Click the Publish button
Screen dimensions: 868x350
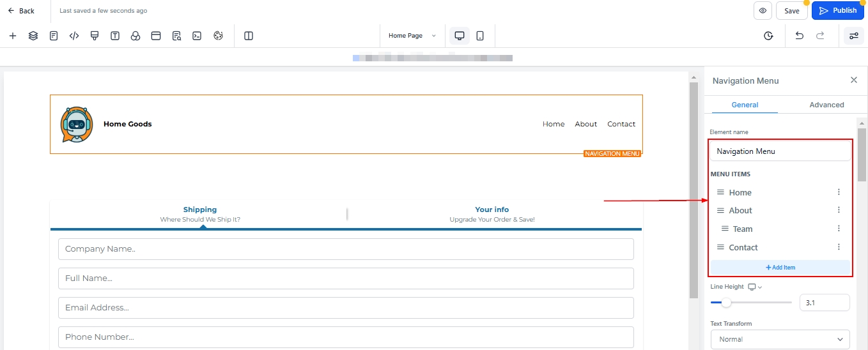837,11
